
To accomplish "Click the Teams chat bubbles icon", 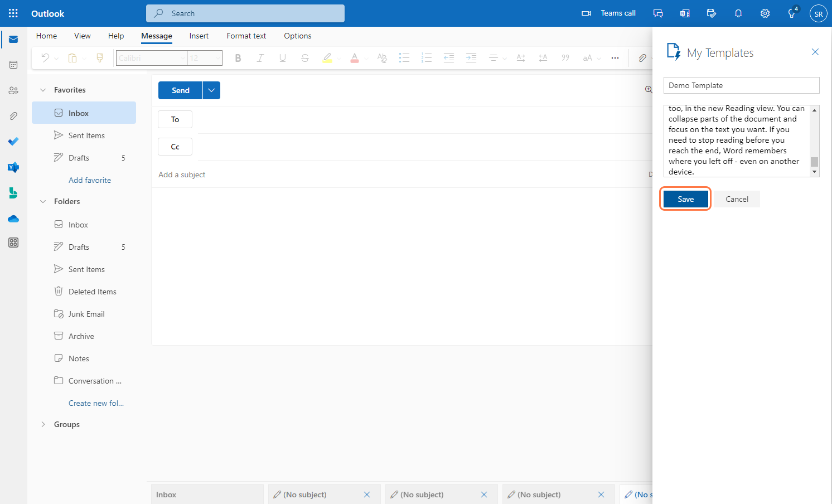I will pyautogui.click(x=658, y=13).
